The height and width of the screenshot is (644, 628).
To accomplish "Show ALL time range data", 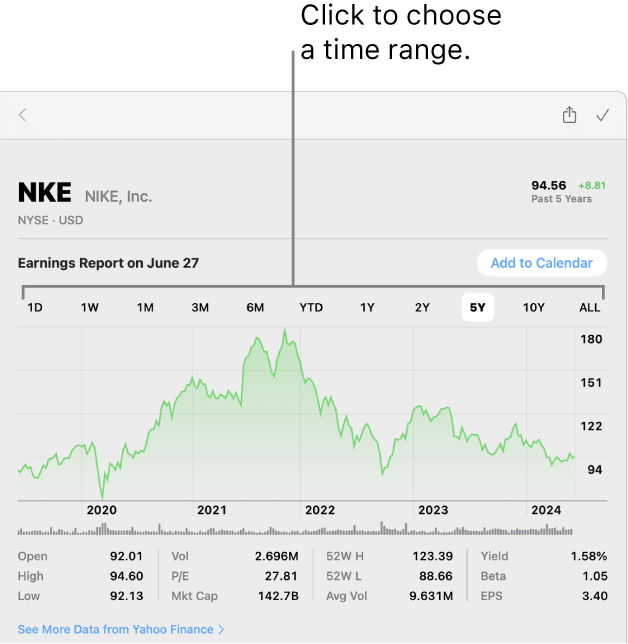I will [590, 307].
